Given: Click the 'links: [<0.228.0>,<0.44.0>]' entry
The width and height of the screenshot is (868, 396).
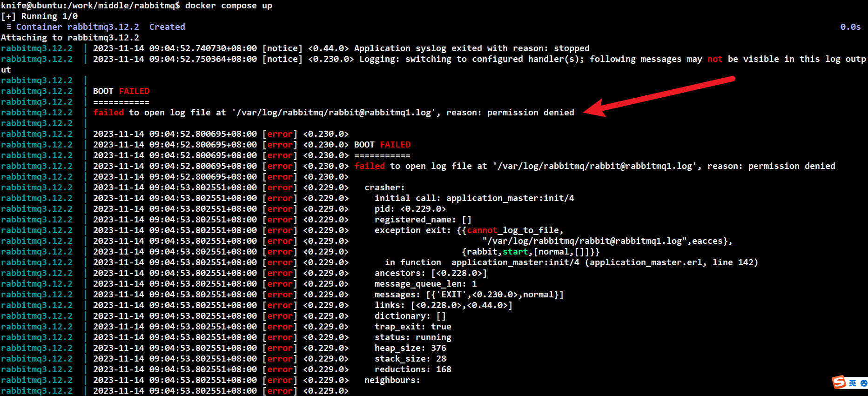Looking at the screenshot, I should click(444, 305).
